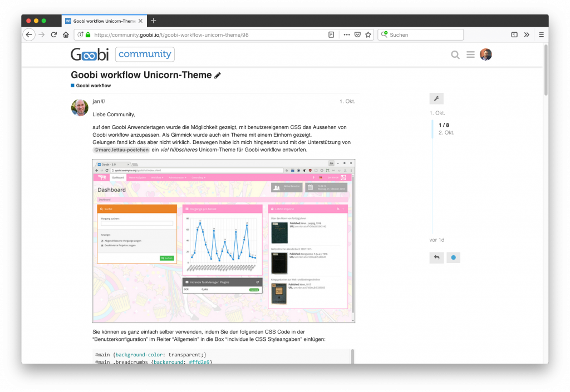Reply to topic with the arrow button
The width and height of the screenshot is (570, 392).
tap(436, 257)
